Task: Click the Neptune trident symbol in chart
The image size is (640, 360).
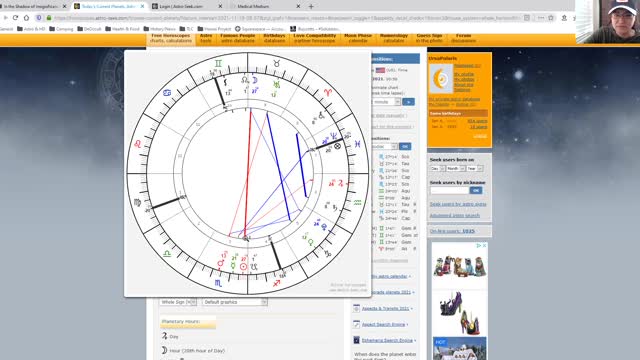Action: click(x=333, y=136)
